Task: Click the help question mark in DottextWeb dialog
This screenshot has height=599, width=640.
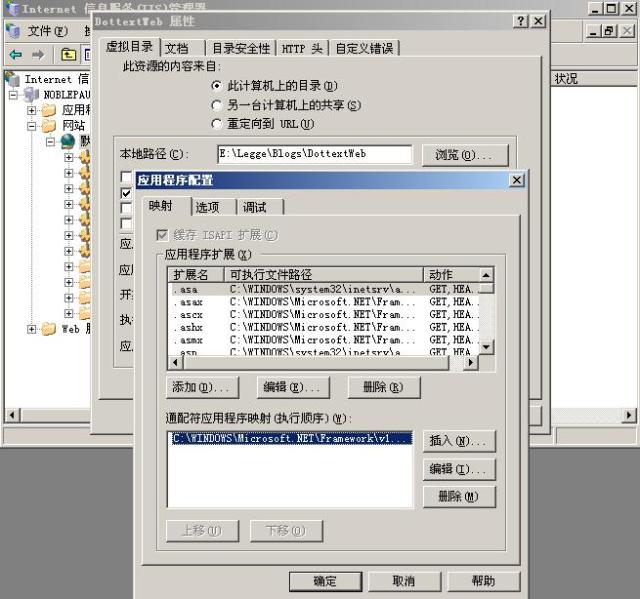Action: pyautogui.click(x=521, y=21)
